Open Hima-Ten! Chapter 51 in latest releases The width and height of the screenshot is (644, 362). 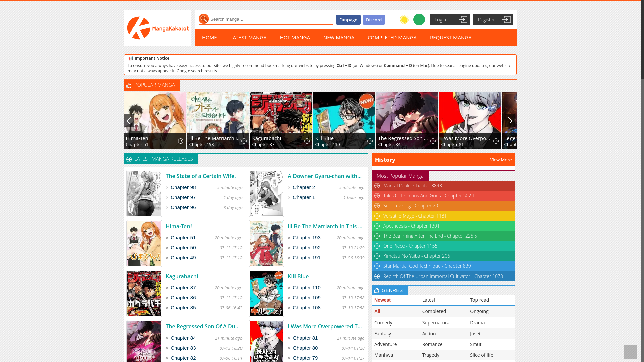point(183,238)
